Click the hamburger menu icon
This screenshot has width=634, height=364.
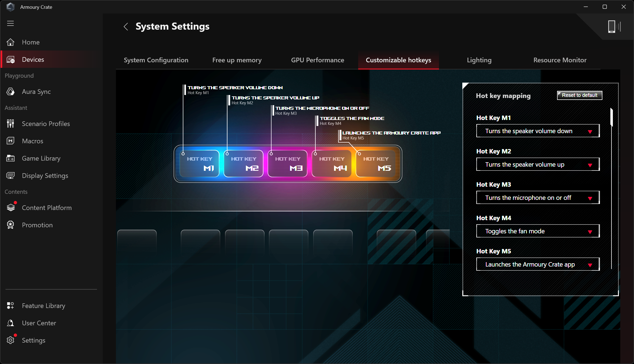[x=10, y=23]
